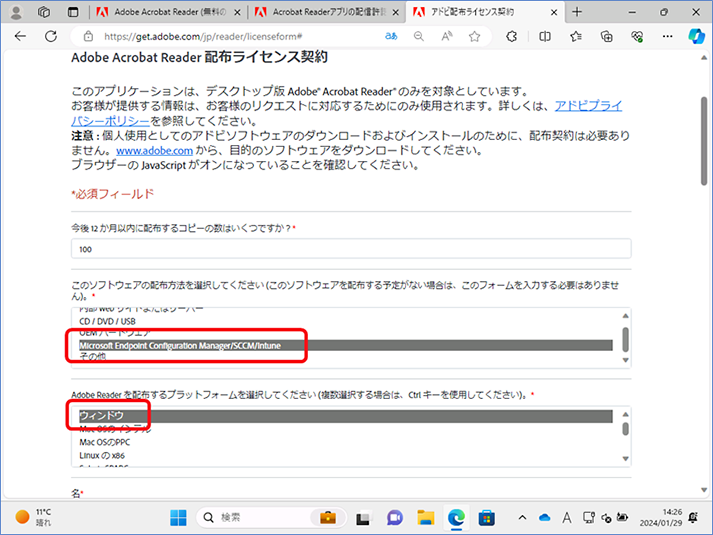Click the IME input mode A indicator
This screenshot has width=713, height=535.
coord(567,517)
